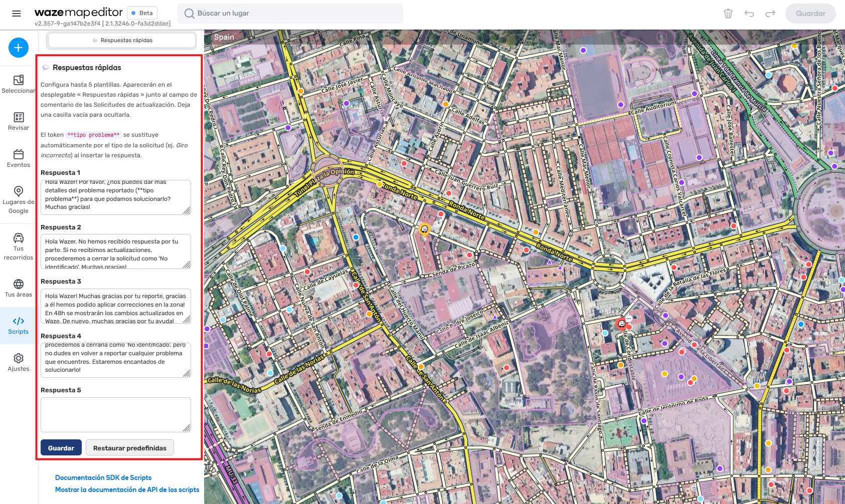Open Mostrar la documentación de API link
This screenshot has width=845, height=504.
[x=127, y=489]
